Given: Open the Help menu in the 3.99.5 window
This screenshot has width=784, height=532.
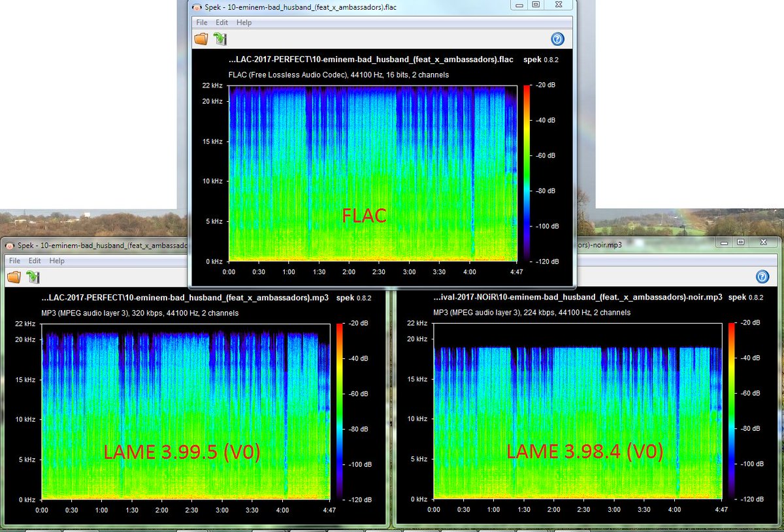Looking at the screenshot, I should point(57,260).
